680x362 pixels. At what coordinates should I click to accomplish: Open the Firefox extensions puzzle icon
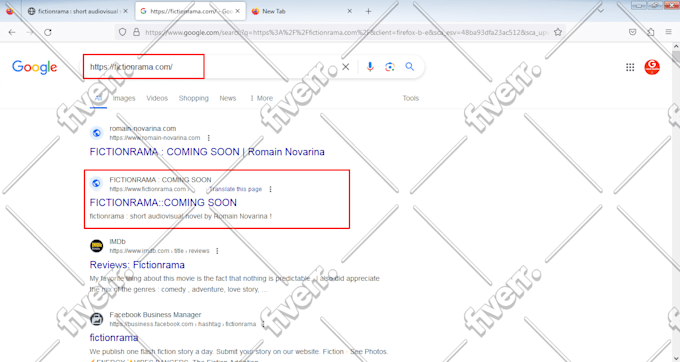point(651,32)
